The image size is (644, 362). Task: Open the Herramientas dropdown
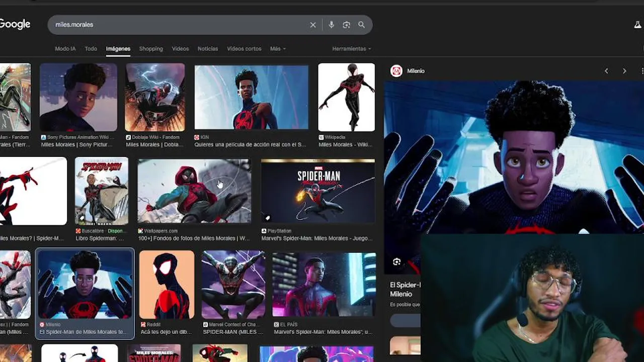coord(352,49)
